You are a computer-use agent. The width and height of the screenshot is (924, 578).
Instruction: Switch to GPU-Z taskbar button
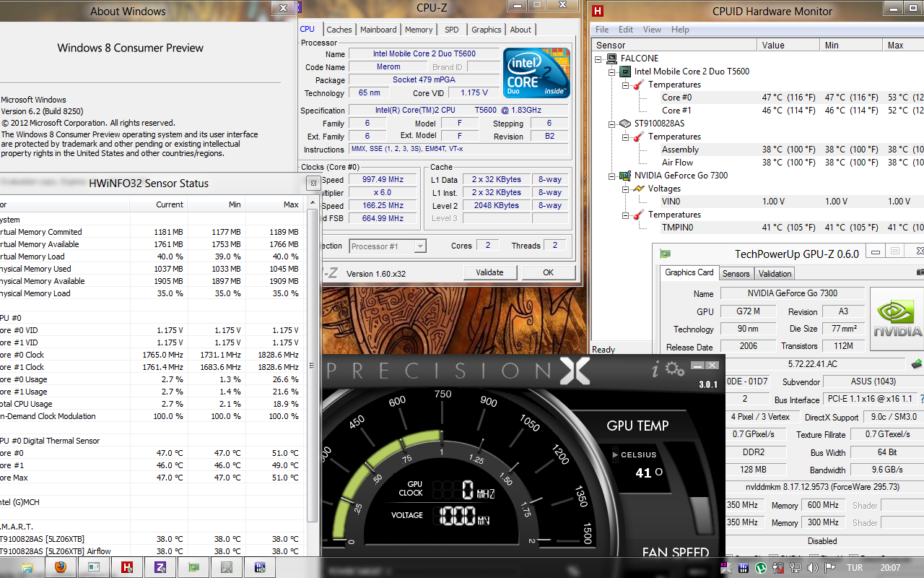[193, 567]
